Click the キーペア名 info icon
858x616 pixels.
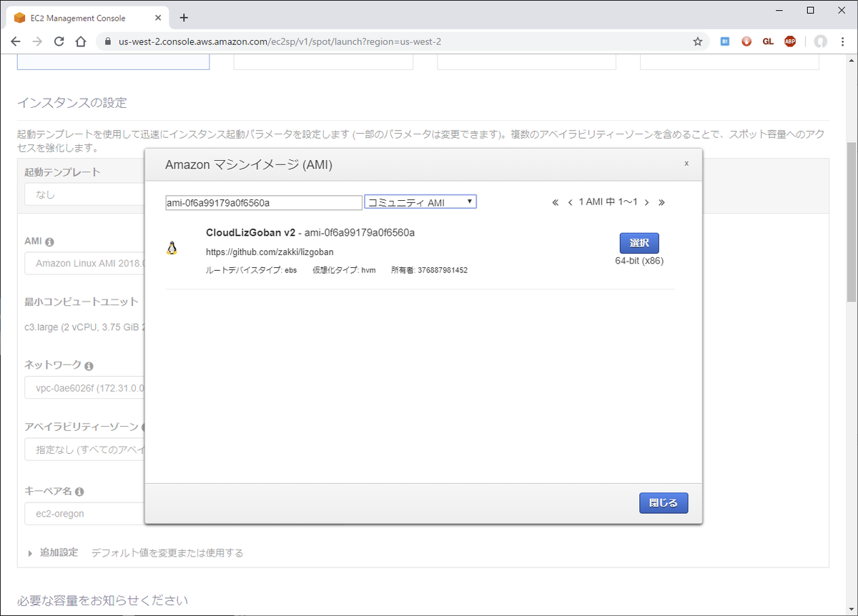79,492
